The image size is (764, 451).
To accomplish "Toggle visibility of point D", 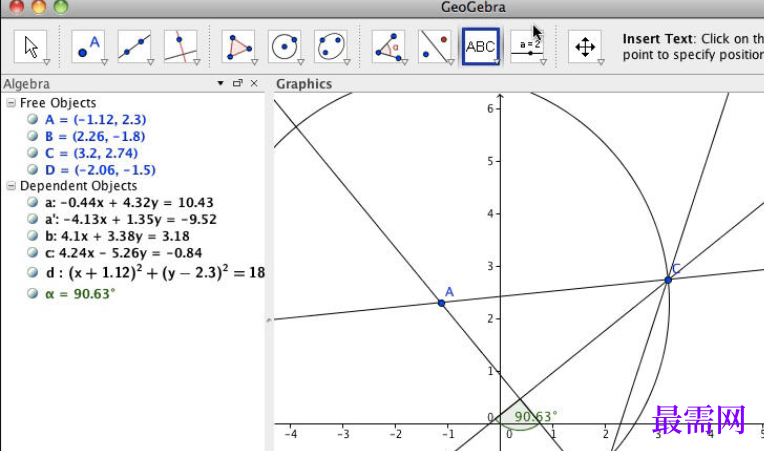I will (33, 169).
